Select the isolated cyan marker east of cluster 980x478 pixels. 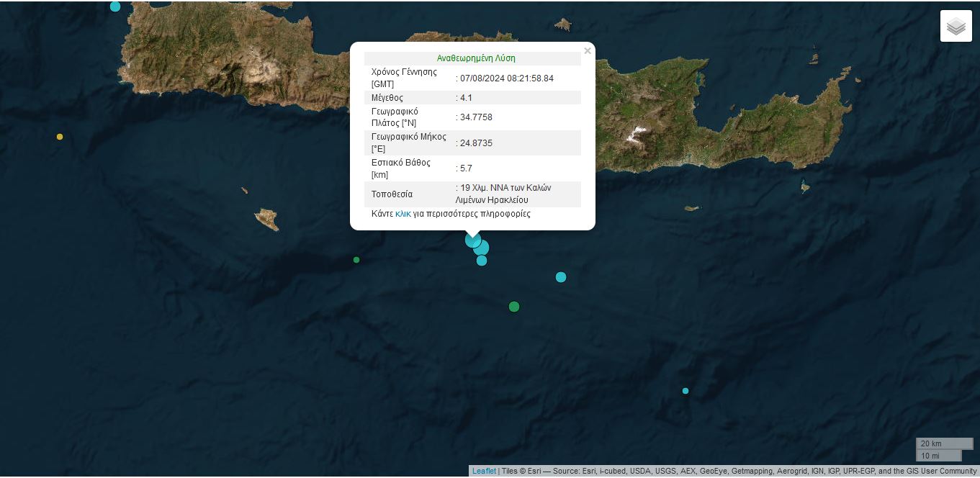[x=561, y=277]
